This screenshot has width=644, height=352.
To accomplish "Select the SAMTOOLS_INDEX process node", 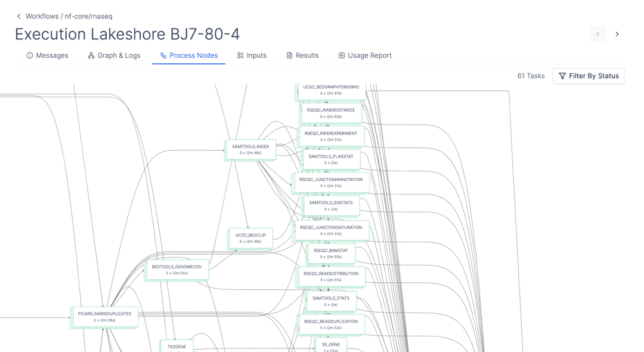I will pos(250,150).
